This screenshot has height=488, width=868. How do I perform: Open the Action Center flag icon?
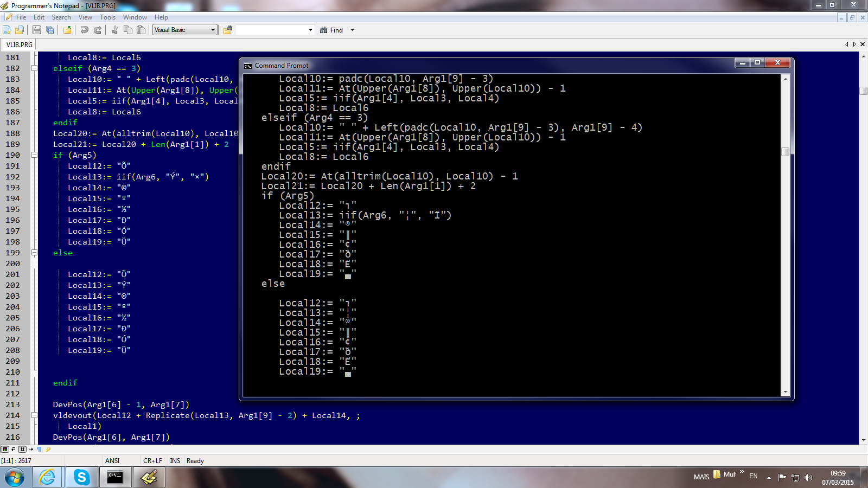click(782, 477)
